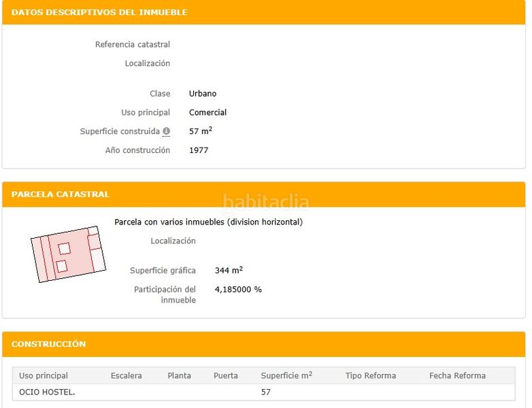Select the Escalera column header
The height and width of the screenshot is (408, 532).
(x=127, y=375)
